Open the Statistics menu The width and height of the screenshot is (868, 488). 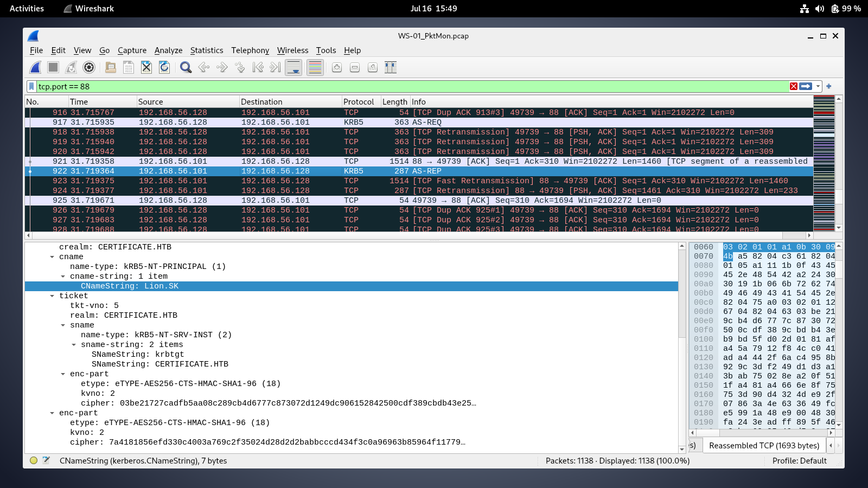click(206, 50)
